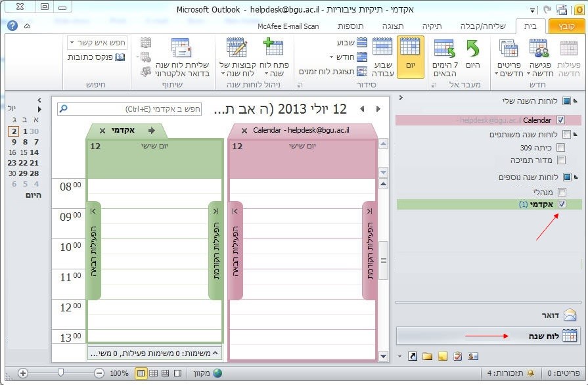The height and width of the screenshot is (385, 588).
Task: Uncheck the אקדמי calendar checkbox
Action: pos(562,204)
